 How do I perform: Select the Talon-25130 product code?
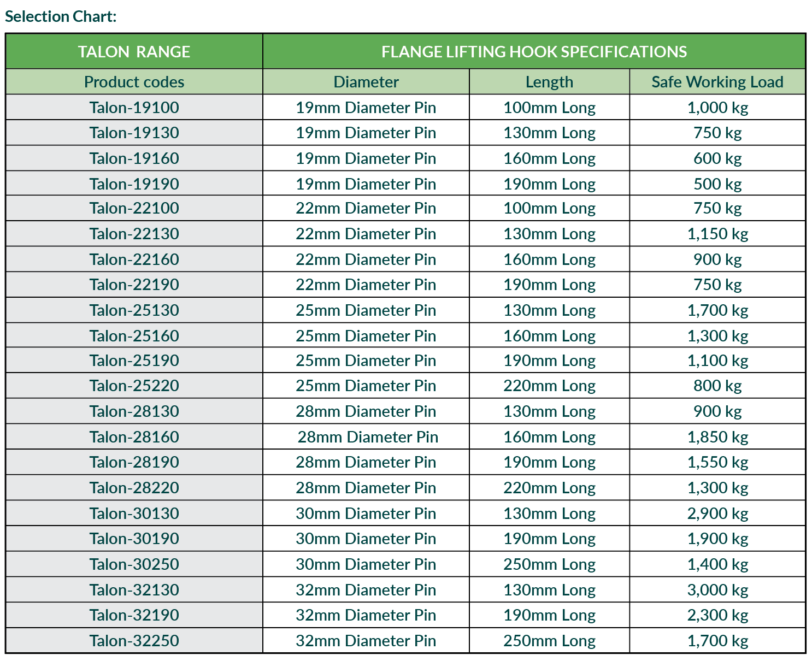coord(134,310)
